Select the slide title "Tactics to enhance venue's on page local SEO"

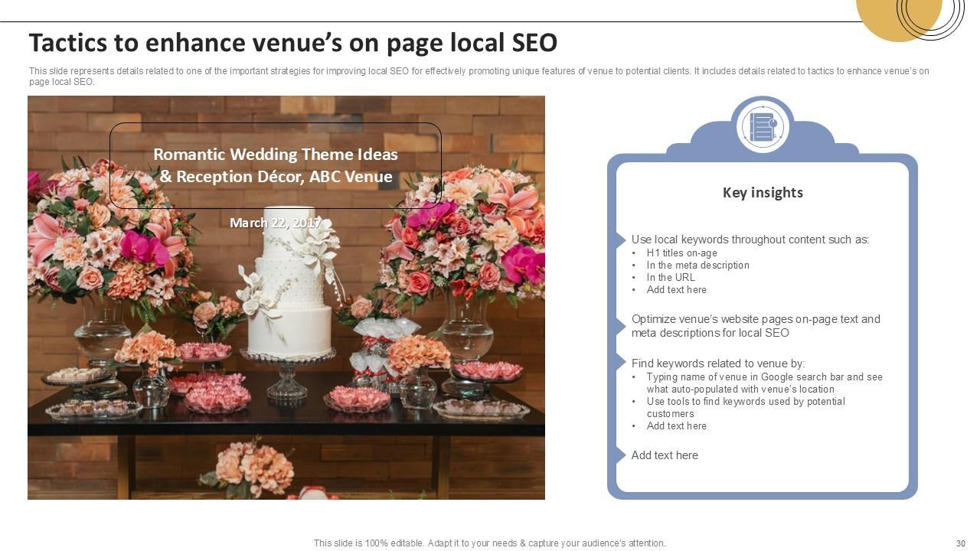[x=292, y=43]
